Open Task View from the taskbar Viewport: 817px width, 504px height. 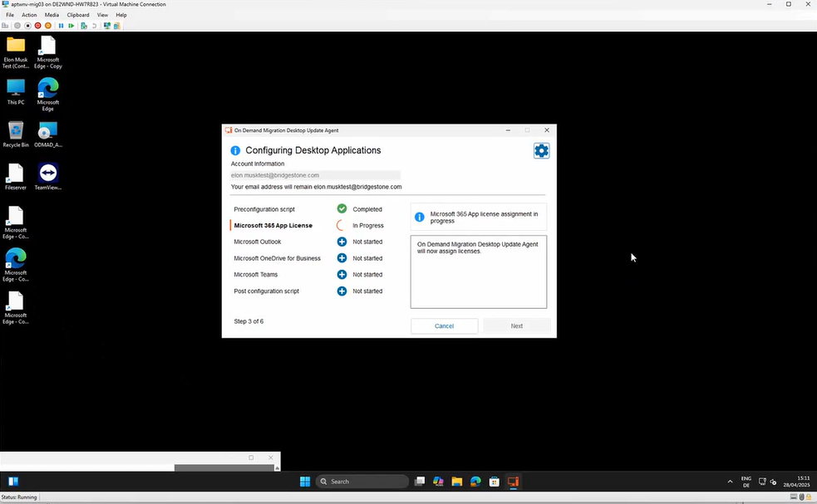pyautogui.click(x=420, y=482)
